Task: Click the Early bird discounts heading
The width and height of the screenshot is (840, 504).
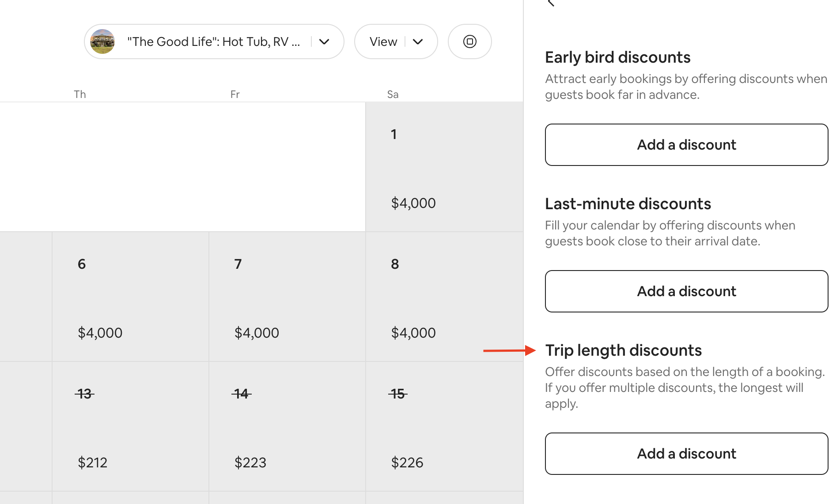Action: 617,57
